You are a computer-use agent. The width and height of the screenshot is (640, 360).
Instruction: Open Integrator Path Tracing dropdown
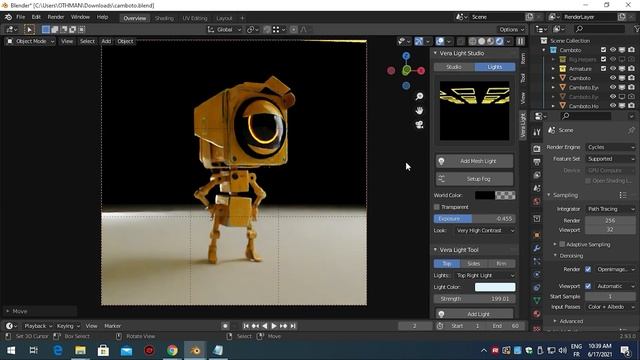click(x=611, y=209)
